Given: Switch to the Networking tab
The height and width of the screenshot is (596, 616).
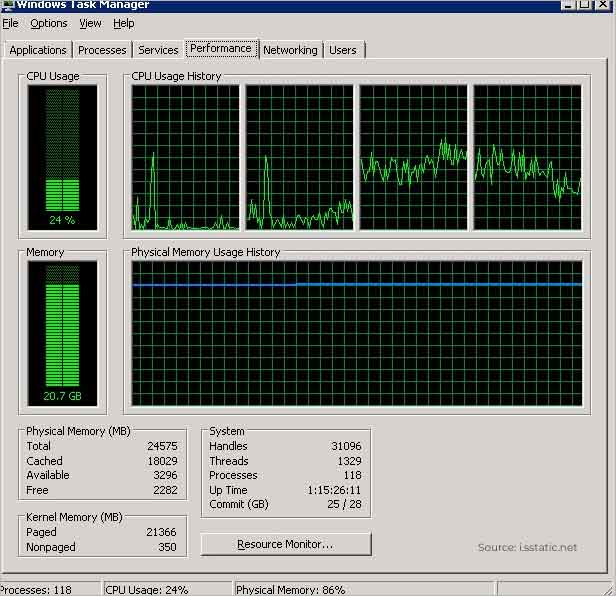Looking at the screenshot, I should 290,50.
